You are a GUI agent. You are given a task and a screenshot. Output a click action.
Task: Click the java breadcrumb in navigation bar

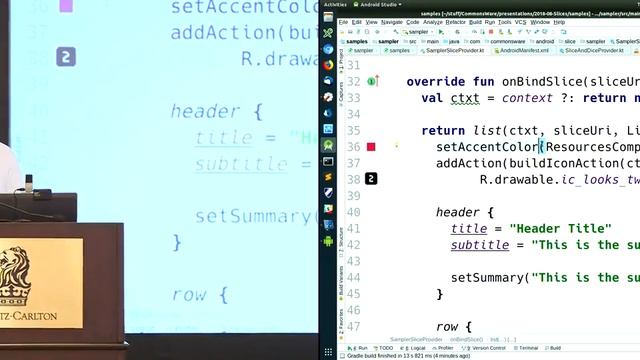pos(451,41)
